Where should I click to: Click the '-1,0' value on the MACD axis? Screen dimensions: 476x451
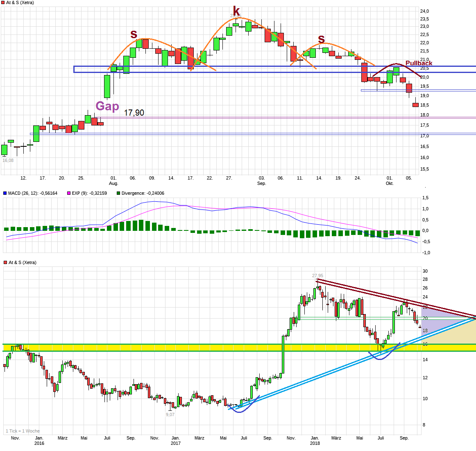(426, 253)
